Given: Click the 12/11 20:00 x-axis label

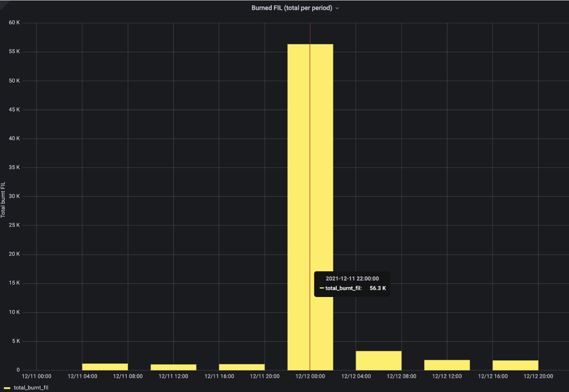Looking at the screenshot, I should [x=265, y=376].
